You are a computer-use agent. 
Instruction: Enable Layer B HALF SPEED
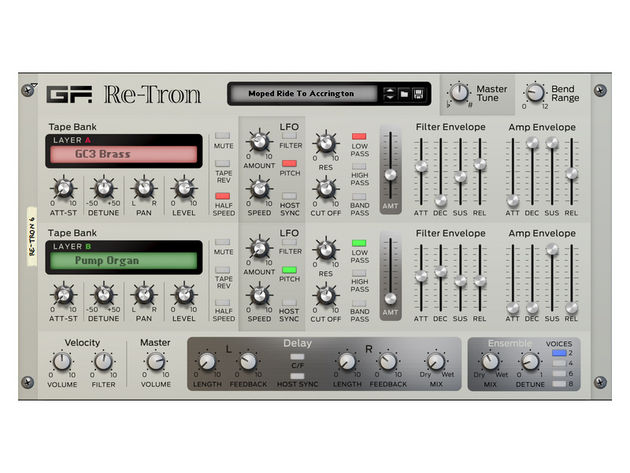point(223,302)
